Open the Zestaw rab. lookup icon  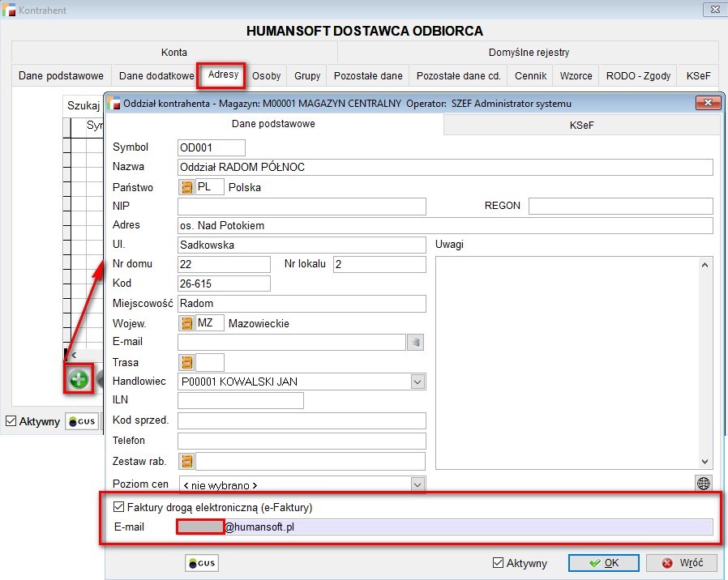pyautogui.click(x=186, y=461)
